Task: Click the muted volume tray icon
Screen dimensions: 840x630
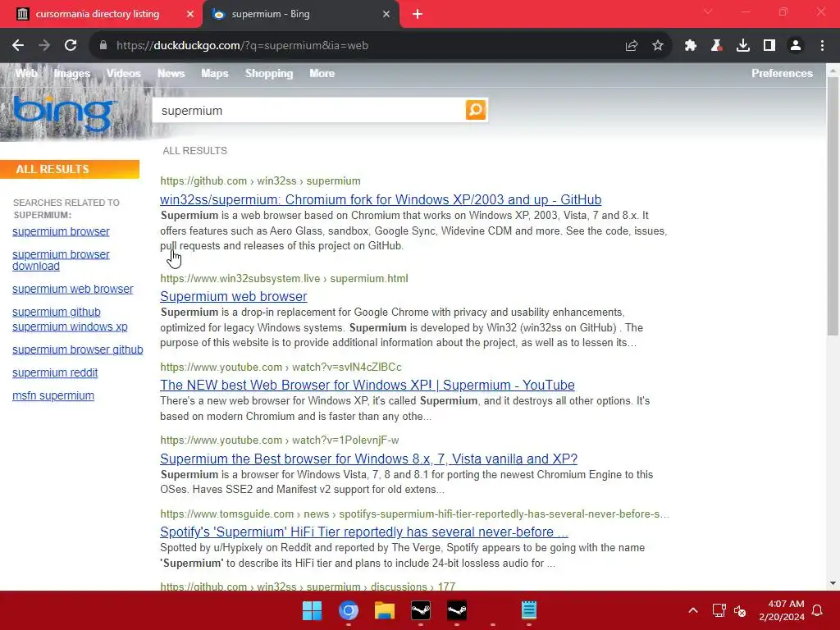Action: click(740, 610)
